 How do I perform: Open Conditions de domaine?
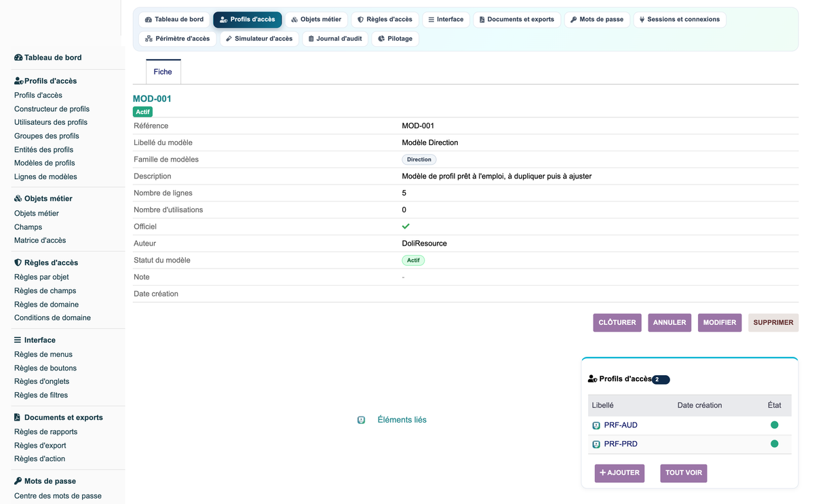click(52, 318)
